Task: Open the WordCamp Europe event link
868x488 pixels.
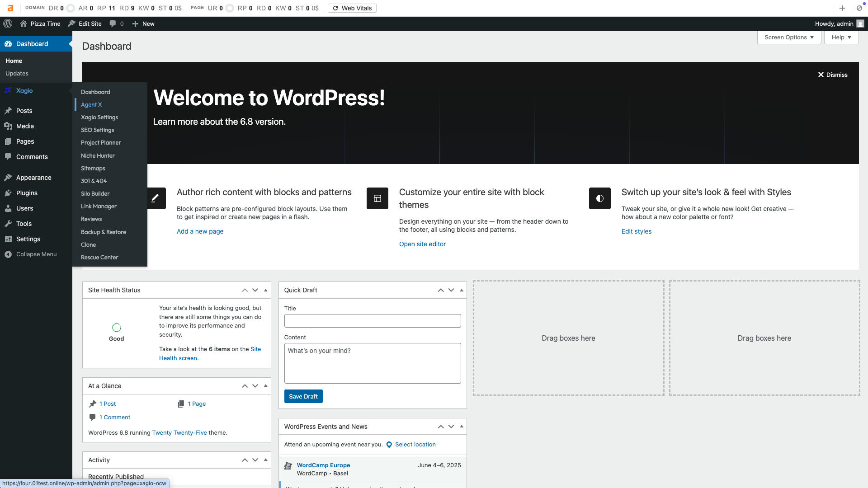Action: click(x=323, y=465)
